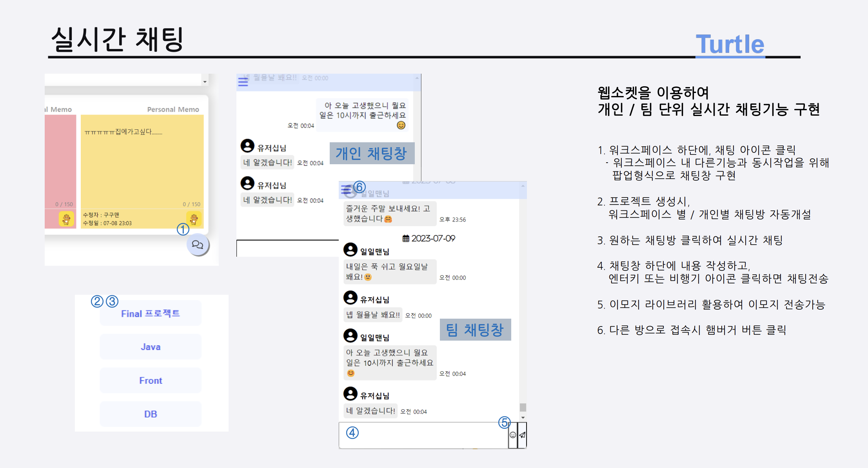The image size is (868, 468).
Task: Open the hamburger menu on the personal chat
Action: pos(243,82)
